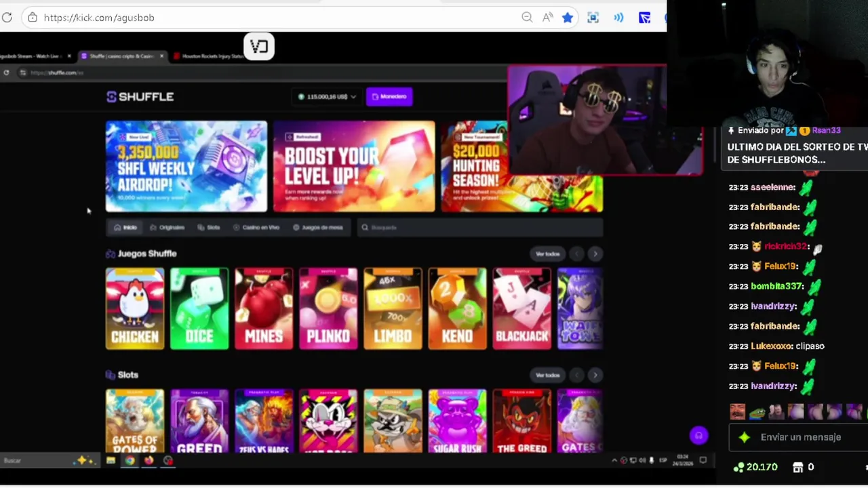Image resolution: width=868 pixels, height=488 pixels.
Task: Click the Chrome icon in taskbar
Action: tap(130, 461)
